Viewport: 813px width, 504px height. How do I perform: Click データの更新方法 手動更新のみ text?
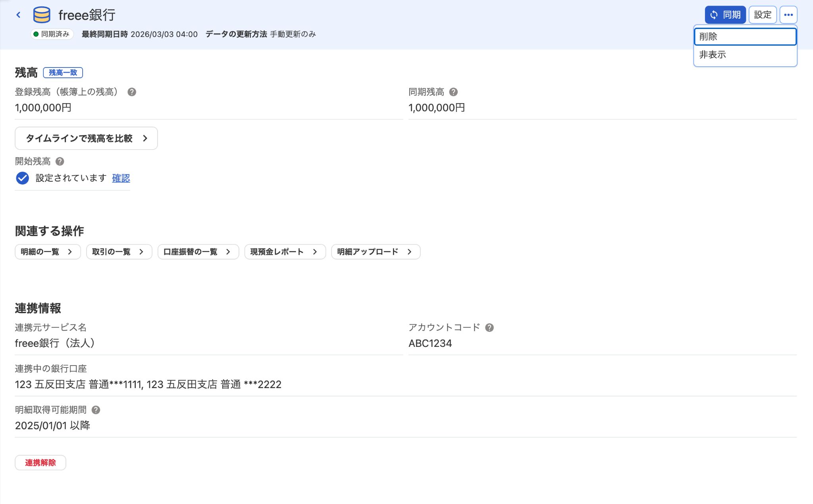click(260, 34)
